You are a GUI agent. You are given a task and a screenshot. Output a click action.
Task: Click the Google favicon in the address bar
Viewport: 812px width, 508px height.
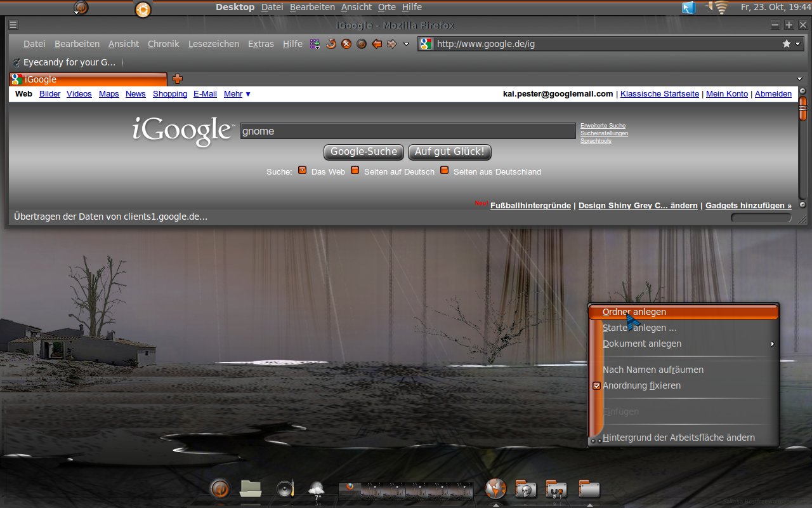pyautogui.click(x=426, y=44)
